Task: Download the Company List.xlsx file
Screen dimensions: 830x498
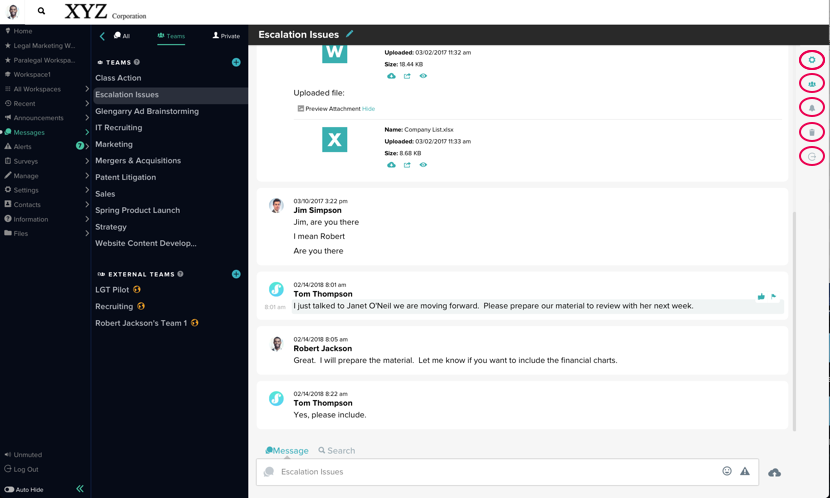Action: (x=391, y=165)
